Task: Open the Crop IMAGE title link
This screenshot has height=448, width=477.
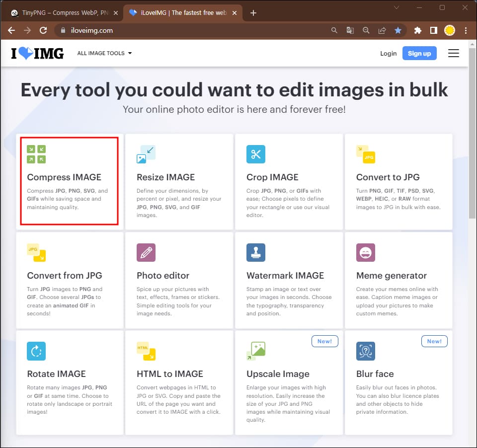Action: (x=272, y=177)
